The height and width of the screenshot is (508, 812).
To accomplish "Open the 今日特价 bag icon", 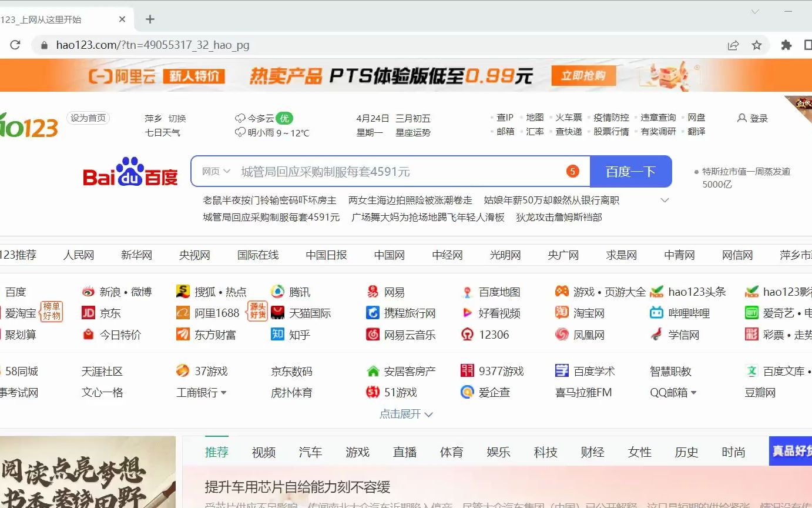I will click(88, 334).
